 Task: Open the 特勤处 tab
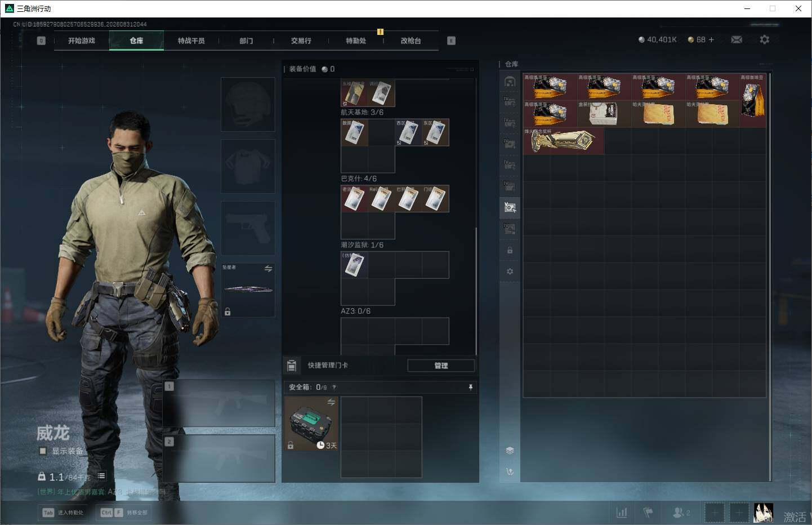[x=356, y=41]
